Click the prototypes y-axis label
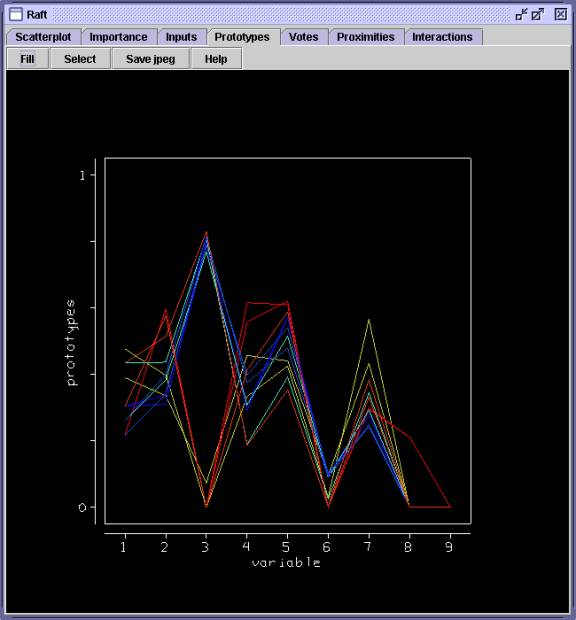 pyautogui.click(x=71, y=342)
